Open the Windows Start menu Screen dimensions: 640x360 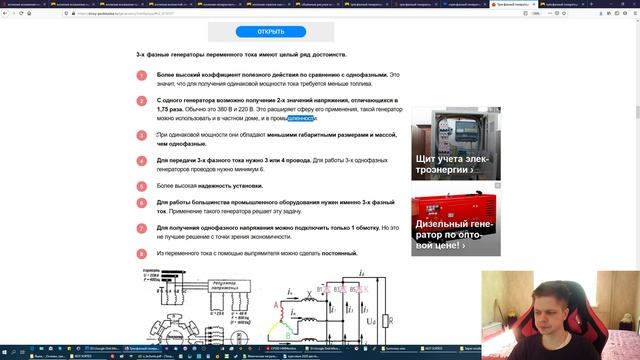pos(4,352)
